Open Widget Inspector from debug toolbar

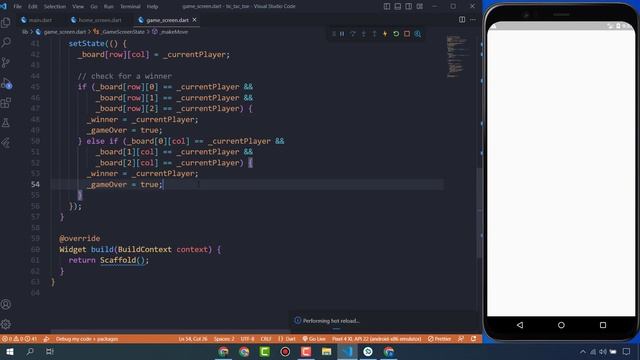click(418, 34)
